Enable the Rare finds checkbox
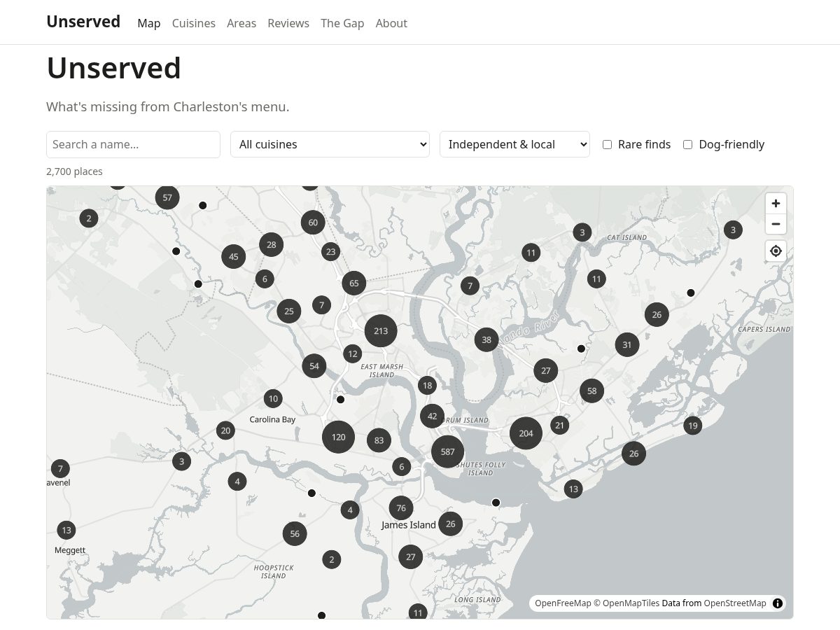The height and width of the screenshot is (630, 840). click(607, 144)
